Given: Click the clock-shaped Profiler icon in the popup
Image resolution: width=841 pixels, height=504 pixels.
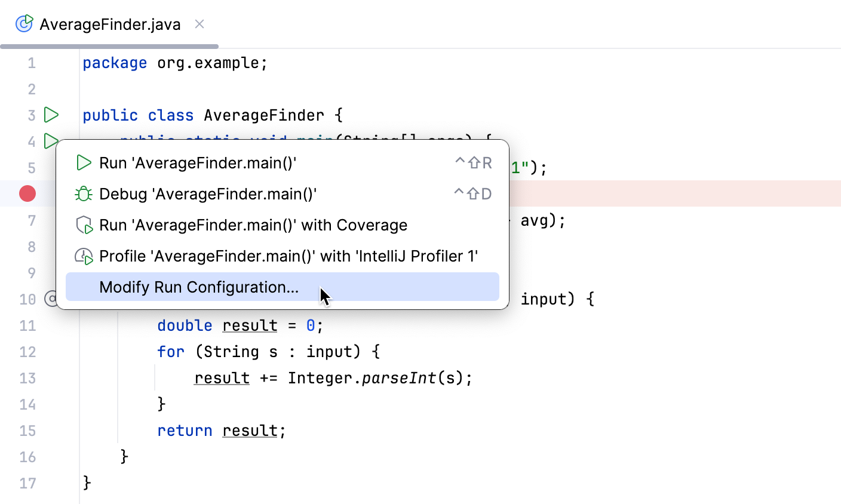Looking at the screenshot, I should [x=84, y=256].
